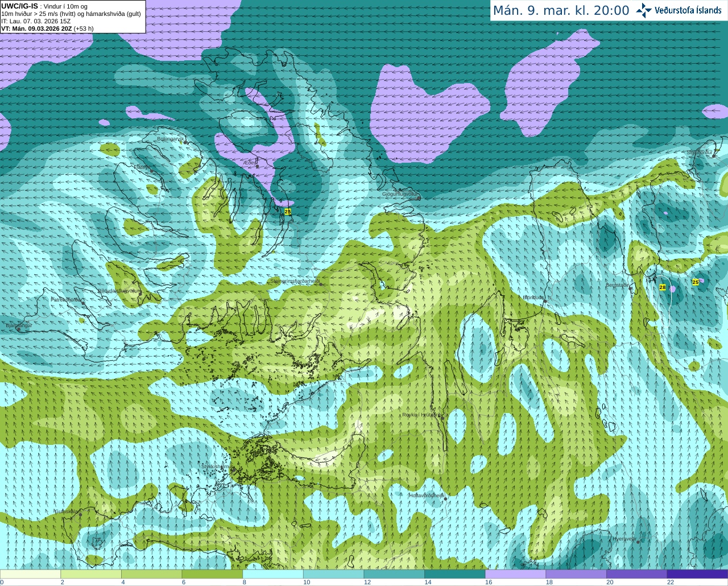Click the legend value 16 on the scale
Viewport: 728px width, 586px height.
[488, 582]
